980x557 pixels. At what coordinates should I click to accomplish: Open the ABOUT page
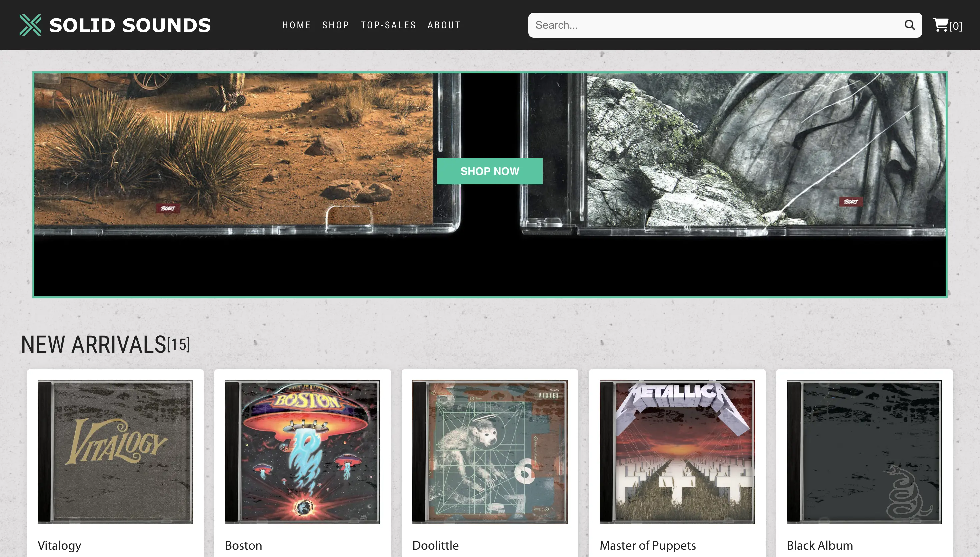point(444,25)
